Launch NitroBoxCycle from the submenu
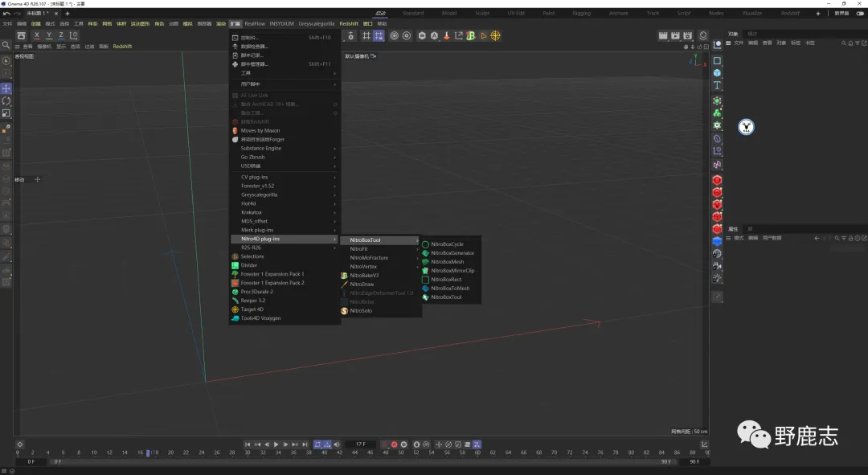Viewport: 868px width, 475px height. click(x=450, y=244)
